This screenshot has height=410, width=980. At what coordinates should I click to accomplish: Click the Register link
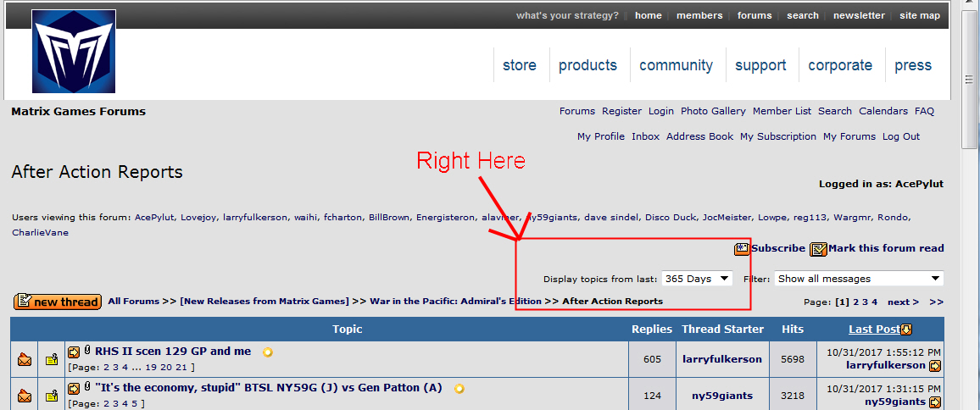621,111
